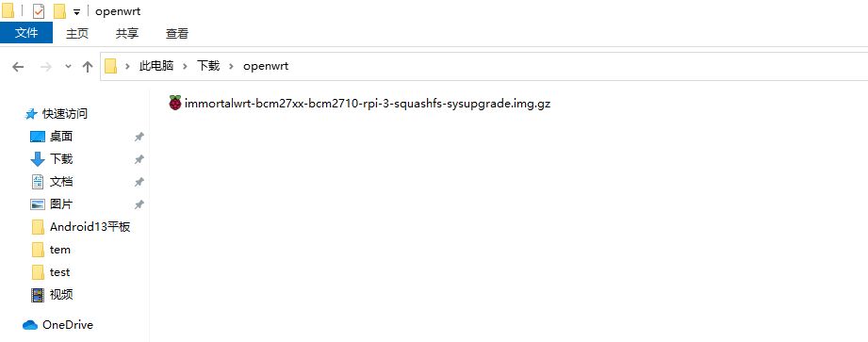Open the Quick Access Toolbar customize dropdown

77,12
